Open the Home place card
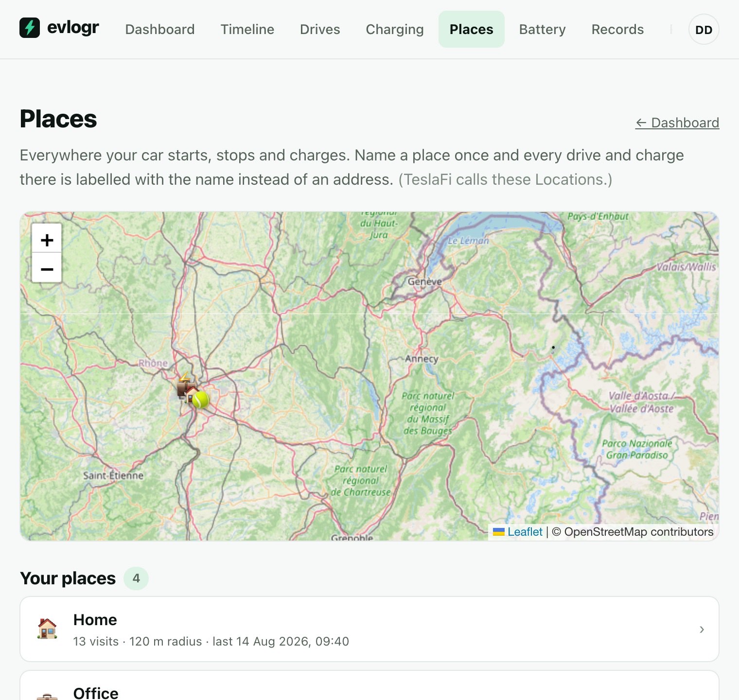The width and height of the screenshot is (739, 700). click(x=369, y=629)
